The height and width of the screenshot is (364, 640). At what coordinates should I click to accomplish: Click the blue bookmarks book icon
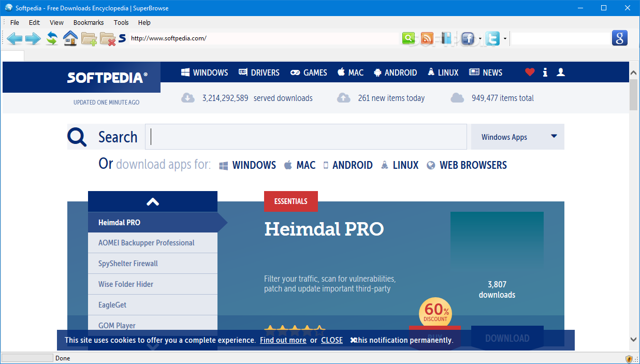point(446,38)
